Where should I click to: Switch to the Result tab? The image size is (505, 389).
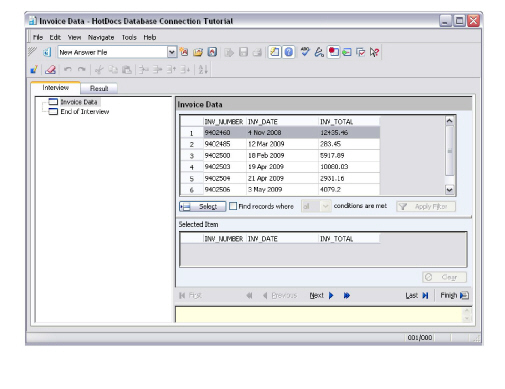99,88
